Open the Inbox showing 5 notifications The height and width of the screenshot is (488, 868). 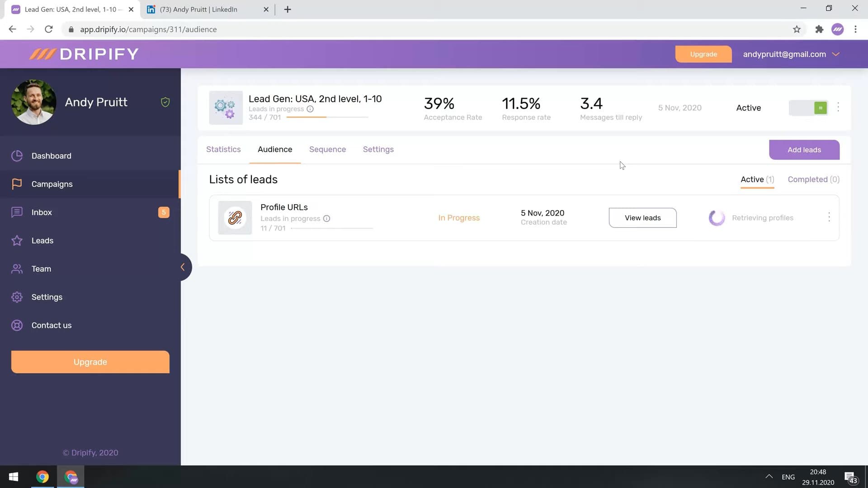click(42, 212)
